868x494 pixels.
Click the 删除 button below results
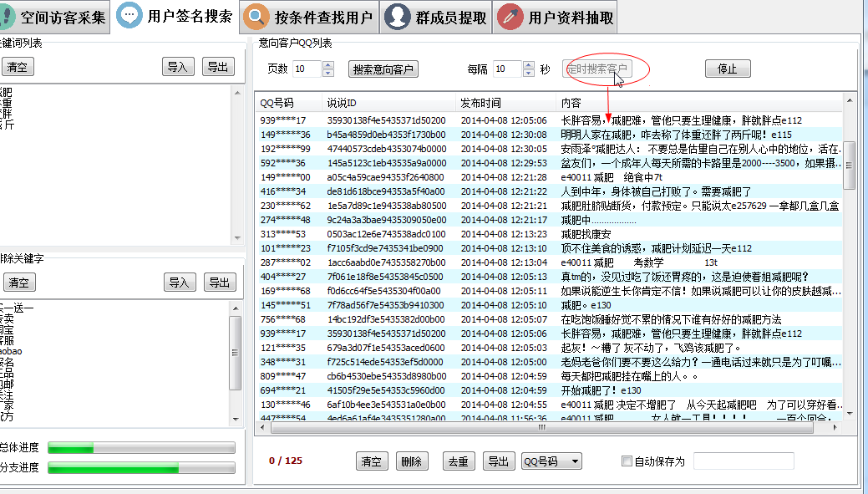[412, 461]
